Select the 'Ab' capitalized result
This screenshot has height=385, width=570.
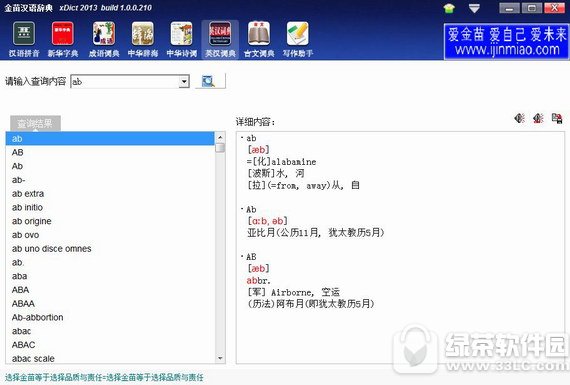tap(110, 166)
